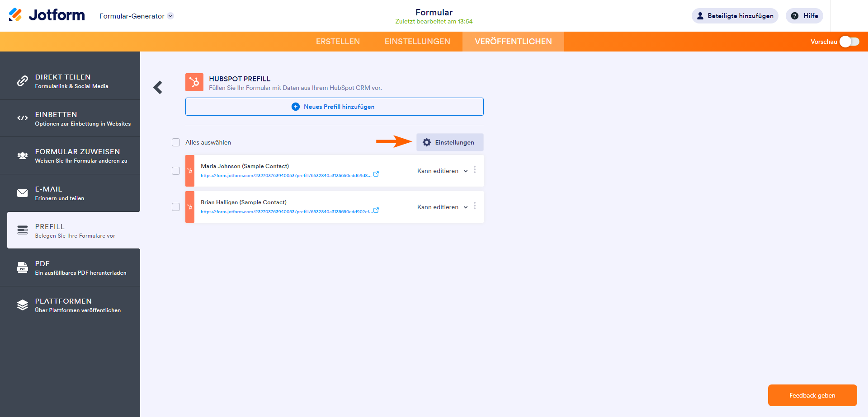The image size is (868, 417).
Task: Click the HUBSPOT PREFILL heading
Action: [240, 79]
